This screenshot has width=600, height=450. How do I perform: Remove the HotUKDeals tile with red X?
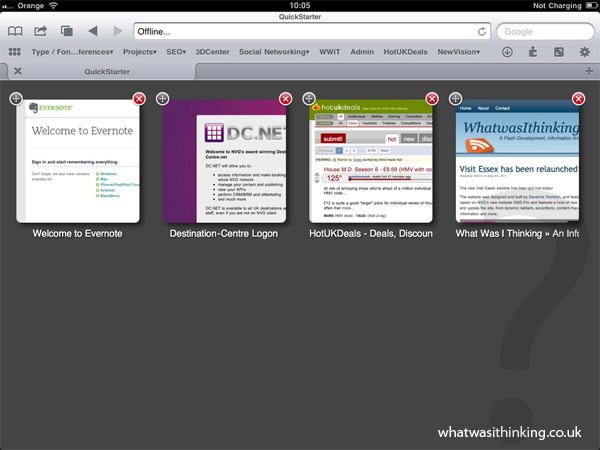coord(432,99)
